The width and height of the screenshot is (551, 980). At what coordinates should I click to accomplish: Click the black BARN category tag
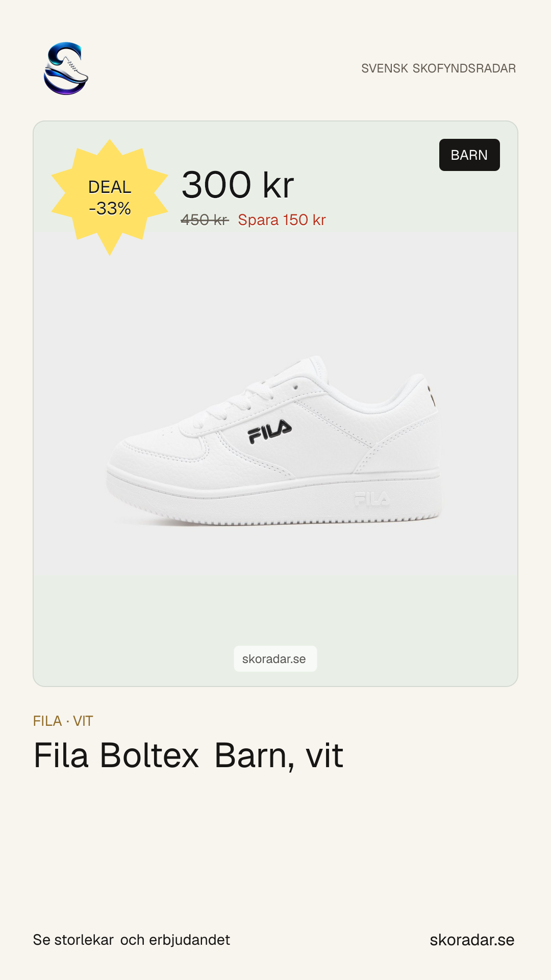pyautogui.click(x=469, y=155)
